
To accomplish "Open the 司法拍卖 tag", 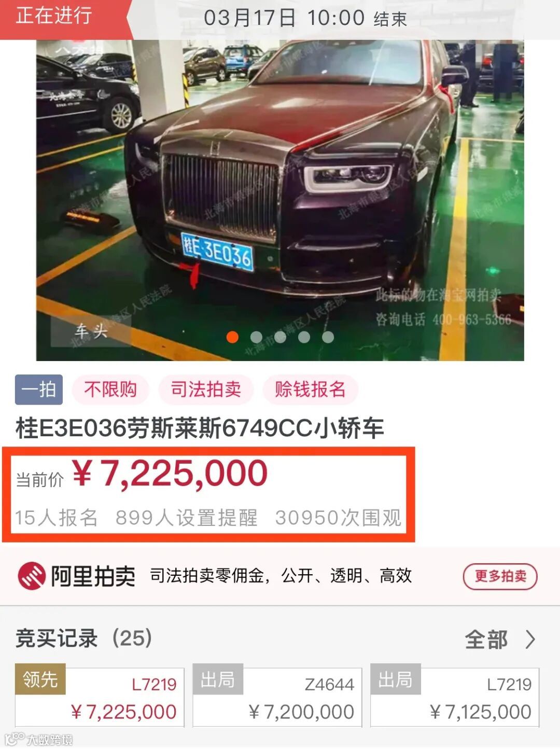I will (206, 390).
